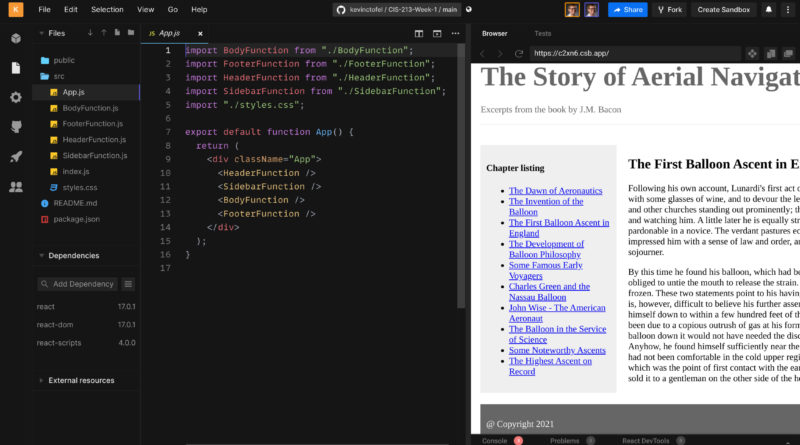Open the Deployment rocket icon
800x445 pixels.
click(16, 157)
